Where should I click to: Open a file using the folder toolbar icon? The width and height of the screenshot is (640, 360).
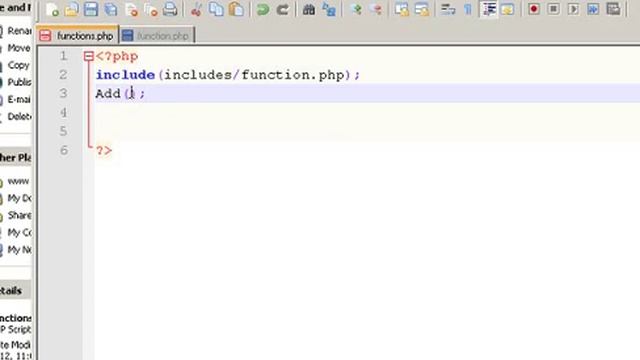(x=71, y=9)
